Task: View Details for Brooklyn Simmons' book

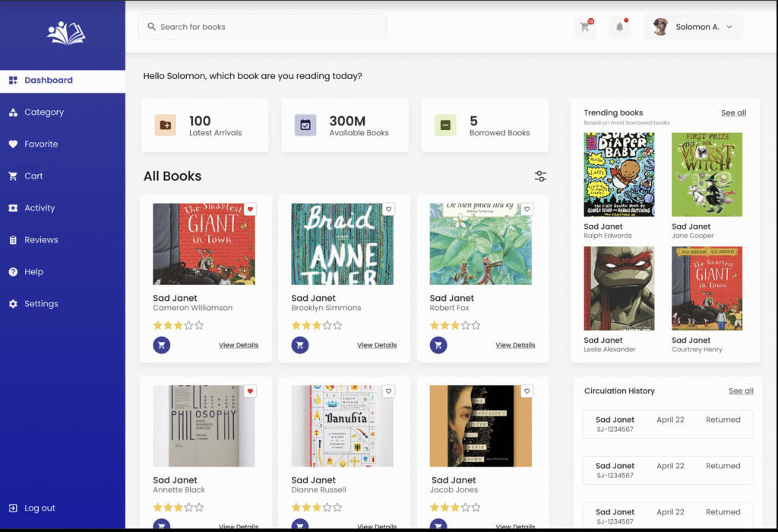Action: point(377,345)
